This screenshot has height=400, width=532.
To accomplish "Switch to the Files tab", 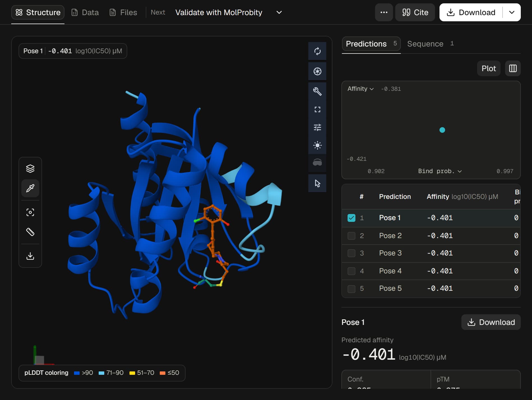I will 123,12.
